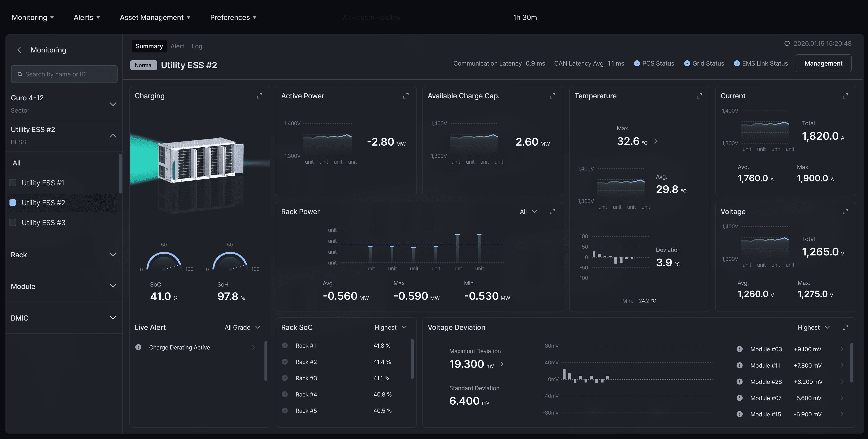Expand the Charging panel to fullscreen
868x439 pixels.
pyautogui.click(x=259, y=96)
